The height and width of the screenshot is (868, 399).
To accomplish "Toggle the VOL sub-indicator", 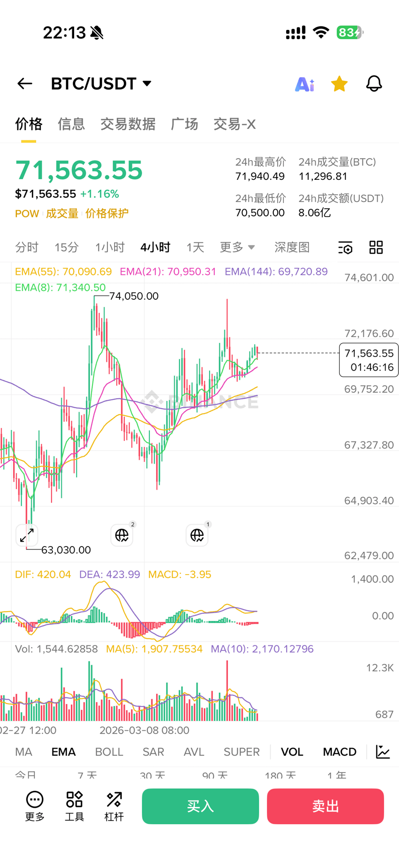I will point(292,752).
